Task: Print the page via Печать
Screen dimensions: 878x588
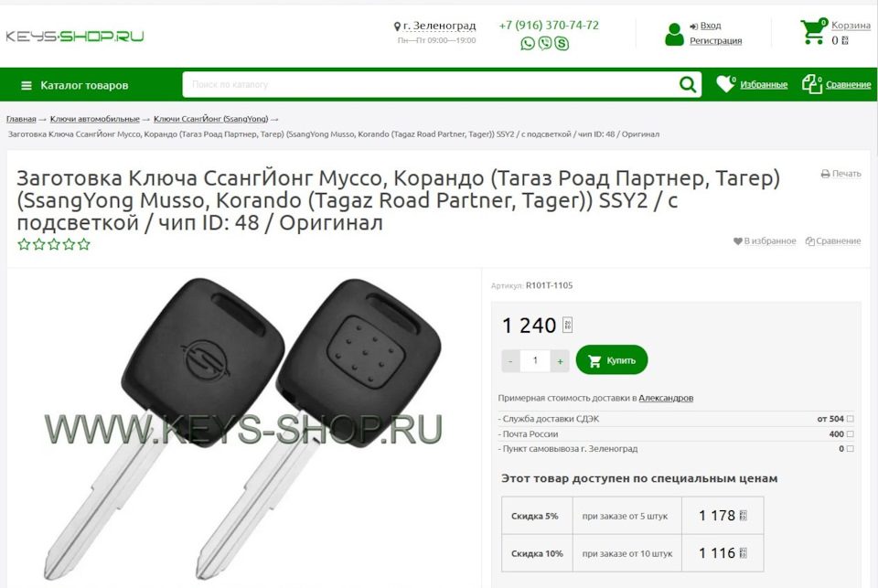Action: [841, 174]
